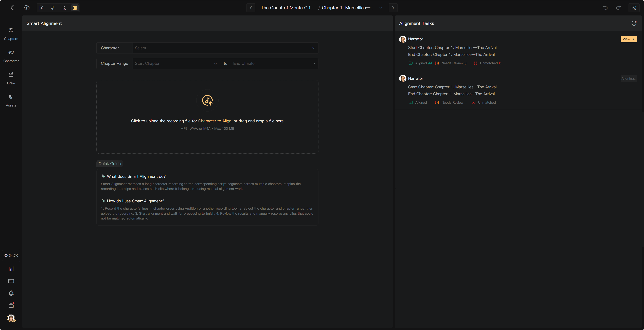Screen dimensions: 644x330
Task: View the first Narrator alignment task
Action: [x=629, y=39]
